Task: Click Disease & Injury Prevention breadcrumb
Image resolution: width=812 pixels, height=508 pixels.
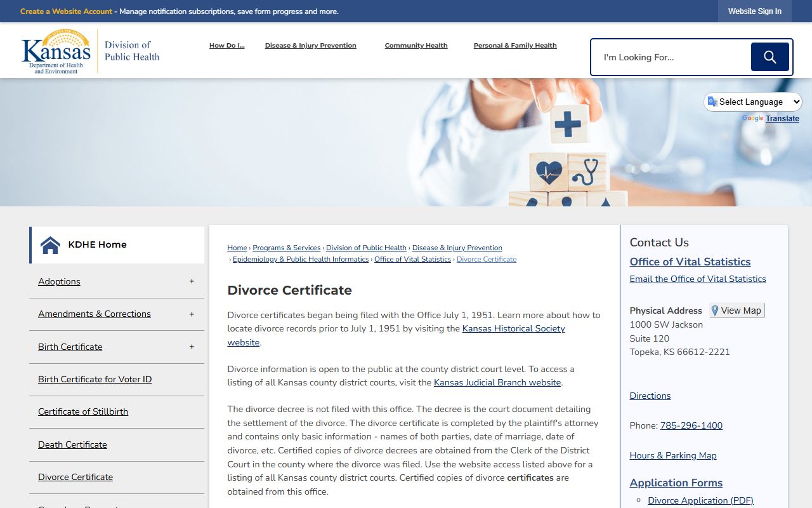Action: click(x=457, y=248)
